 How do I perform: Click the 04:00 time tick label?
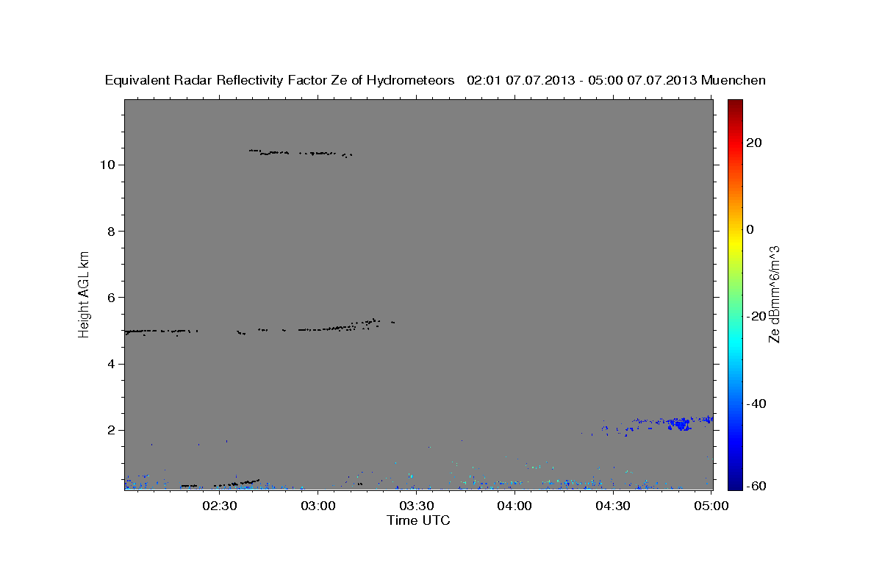coord(514,506)
